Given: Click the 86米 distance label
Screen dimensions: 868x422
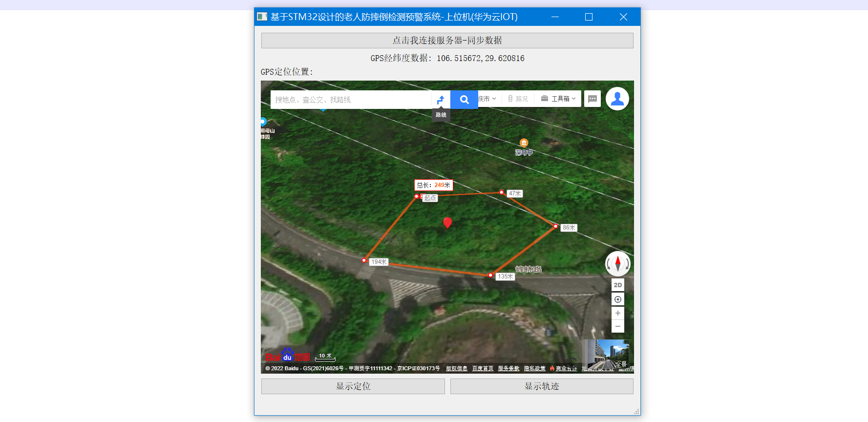Looking at the screenshot, I should point(569,228).
